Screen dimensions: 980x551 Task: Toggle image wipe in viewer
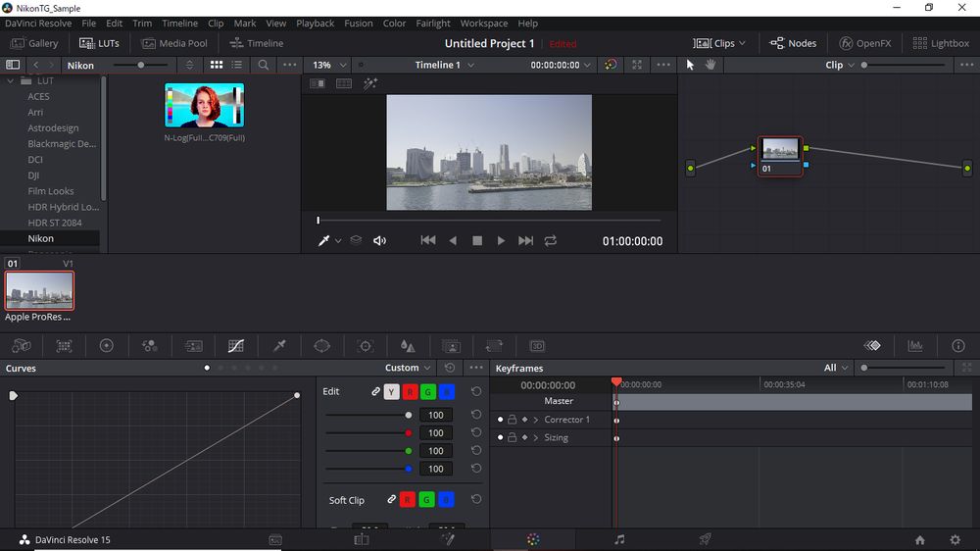coord(318,83)
